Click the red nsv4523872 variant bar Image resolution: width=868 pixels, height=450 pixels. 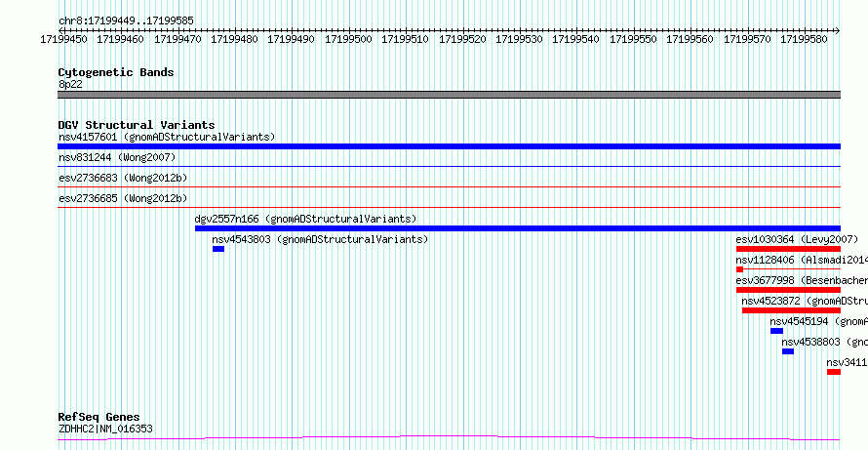tap(792, 310)
